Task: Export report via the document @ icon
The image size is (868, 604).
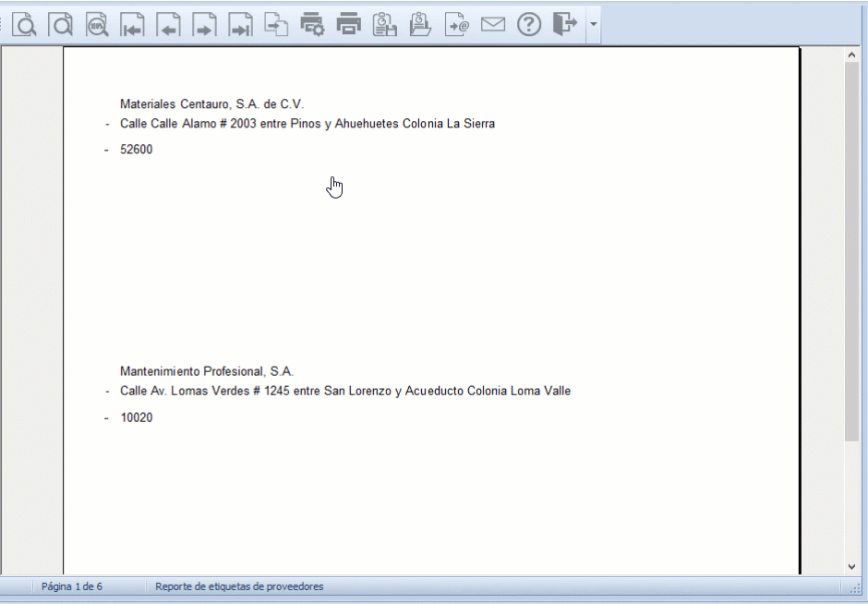Action: click(456, 25)
